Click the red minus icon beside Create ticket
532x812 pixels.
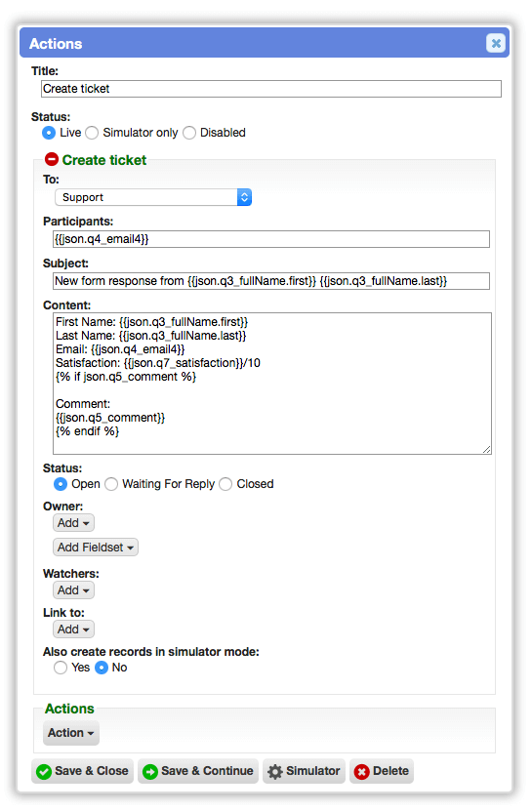(52, 159)
